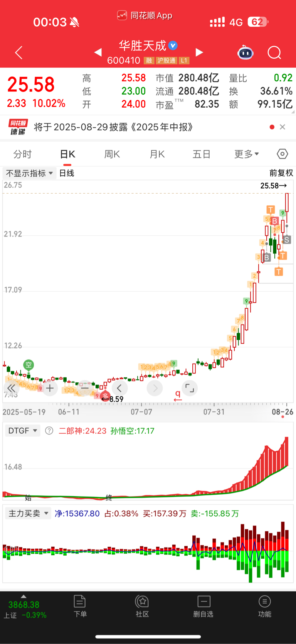This screenshot has height=644, width=296.
Task: Switch to 五日 tab
Action: (202, 154)
